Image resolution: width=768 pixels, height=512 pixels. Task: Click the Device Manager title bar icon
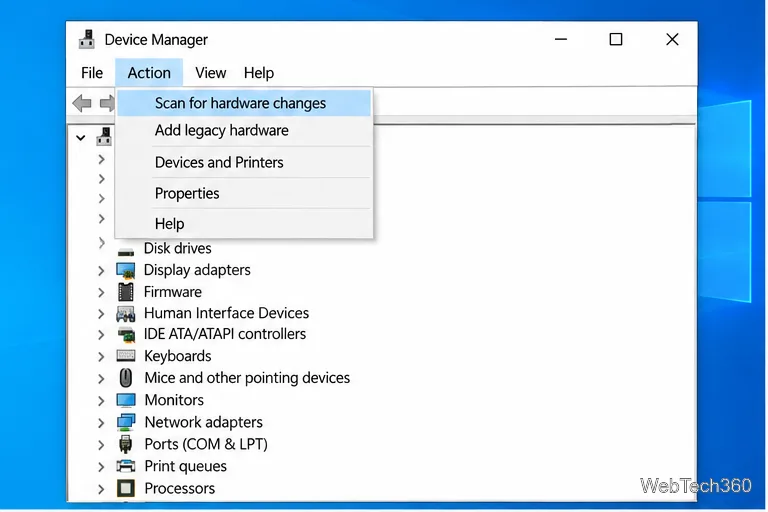pos(87,40)
